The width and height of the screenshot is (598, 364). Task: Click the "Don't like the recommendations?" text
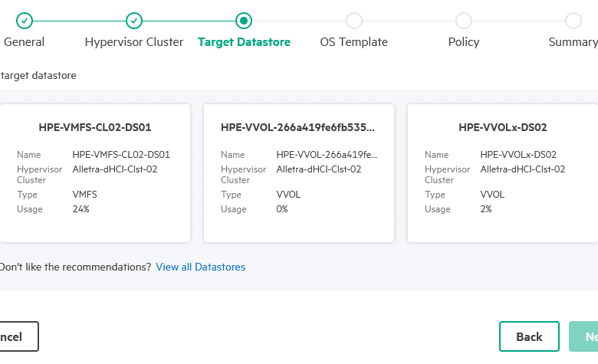pyautogui.click(x=75, y=267)
